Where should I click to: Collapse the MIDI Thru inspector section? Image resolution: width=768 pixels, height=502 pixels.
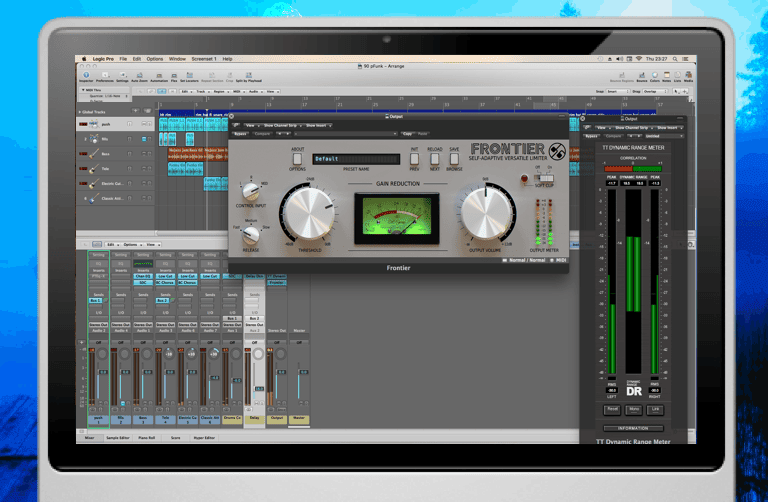pos(83,90)
